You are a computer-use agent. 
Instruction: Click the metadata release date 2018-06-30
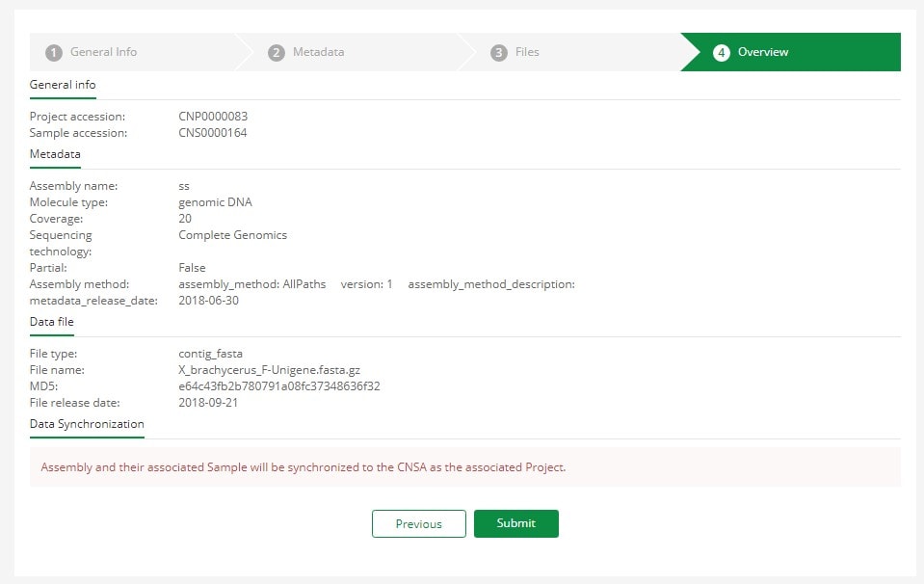pos(209,301)
